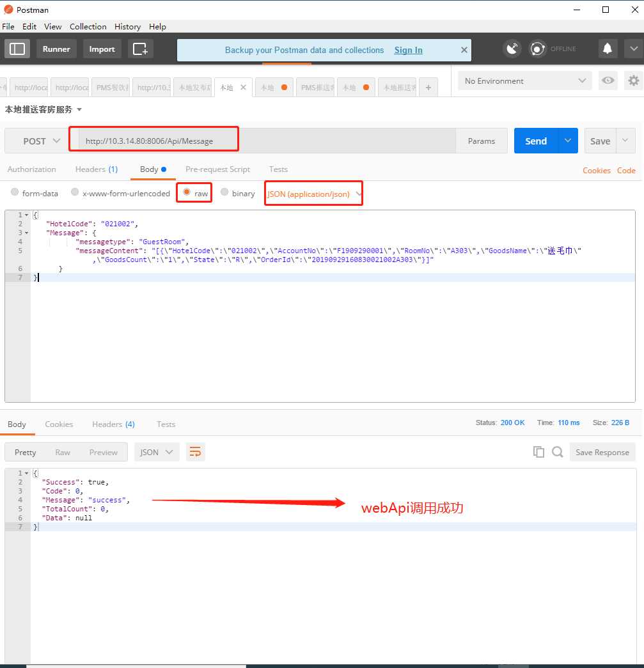Image resolution: width=644 pixels, height=668 pixels.
Task: Switch to the request Headers (1) tab
Action: click(97, 169)
